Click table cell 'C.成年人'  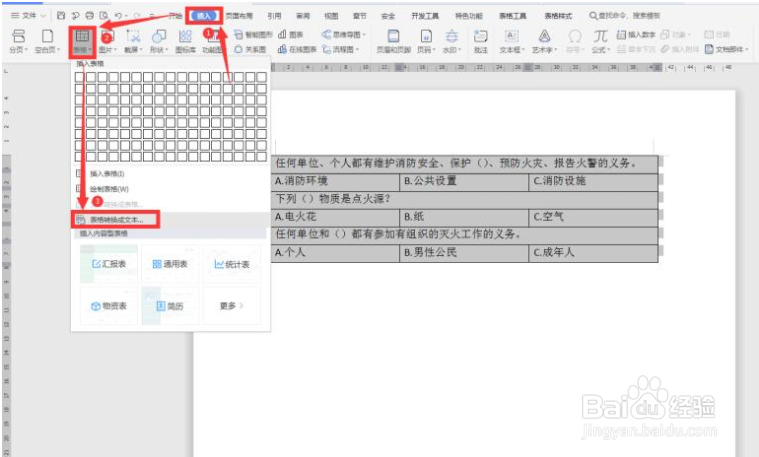[593, 253]
